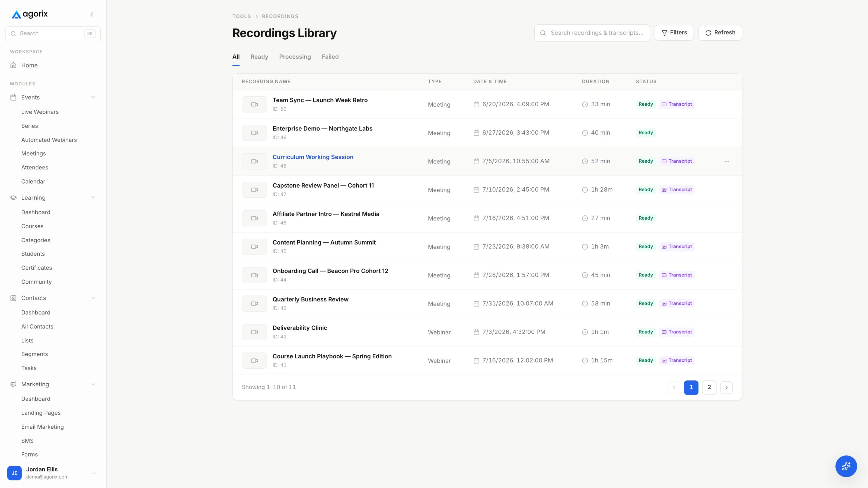Open transcript for Onboarding Call — Beacon Pro Cohort 12
The image size is (868, 488).
tap(676, 275)
